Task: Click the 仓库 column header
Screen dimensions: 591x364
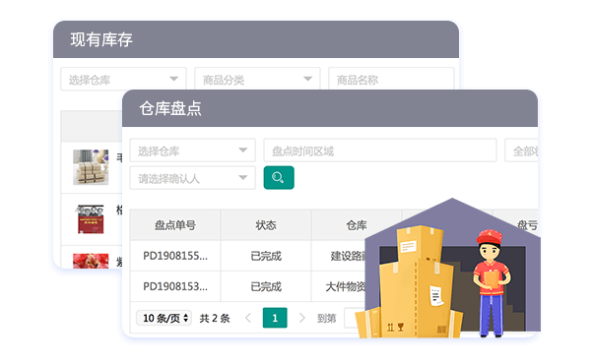Action: pos(357,225)
